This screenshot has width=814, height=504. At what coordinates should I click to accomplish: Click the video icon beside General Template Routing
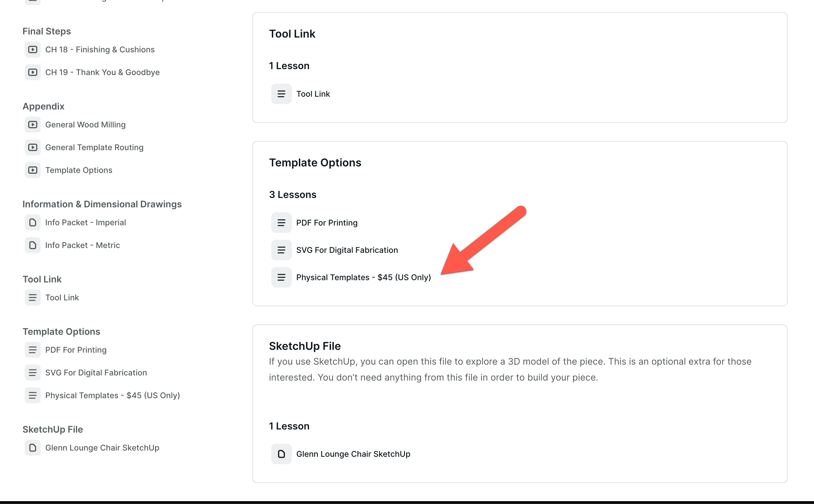tap(32, 147)
